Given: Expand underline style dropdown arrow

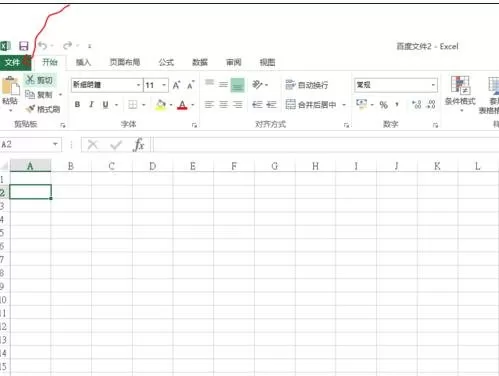Looking at the screenshot, I should point(116,105).
